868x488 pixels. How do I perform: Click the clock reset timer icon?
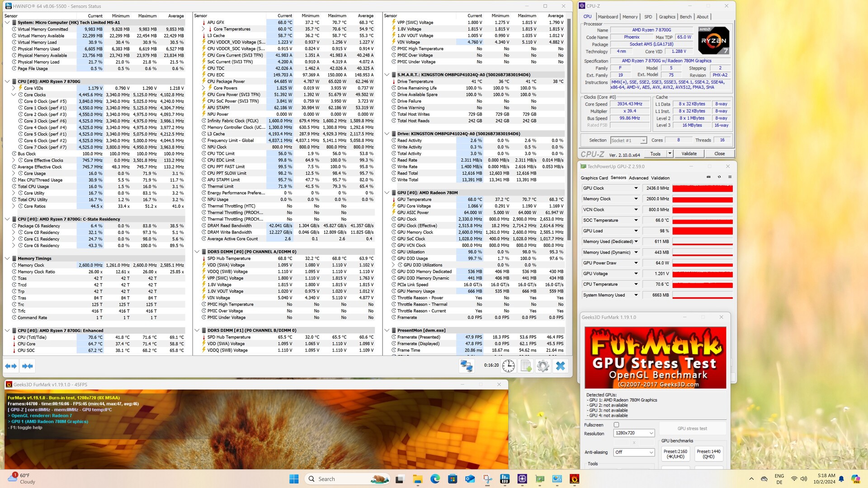point(509,366)
